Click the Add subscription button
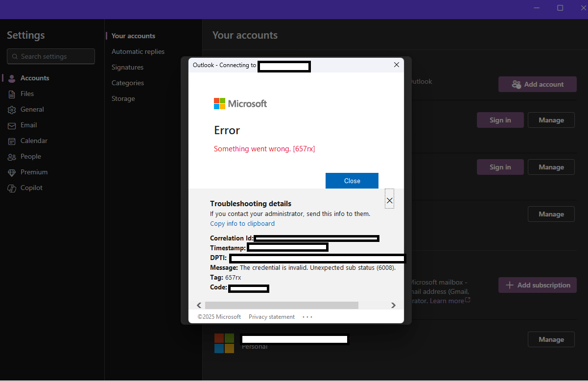588x381 pixels. [538, 285]
